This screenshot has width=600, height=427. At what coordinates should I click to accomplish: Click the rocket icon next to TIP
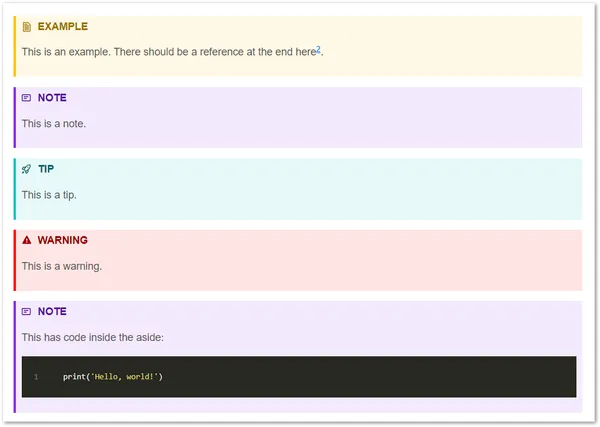[x=27, y=169]
